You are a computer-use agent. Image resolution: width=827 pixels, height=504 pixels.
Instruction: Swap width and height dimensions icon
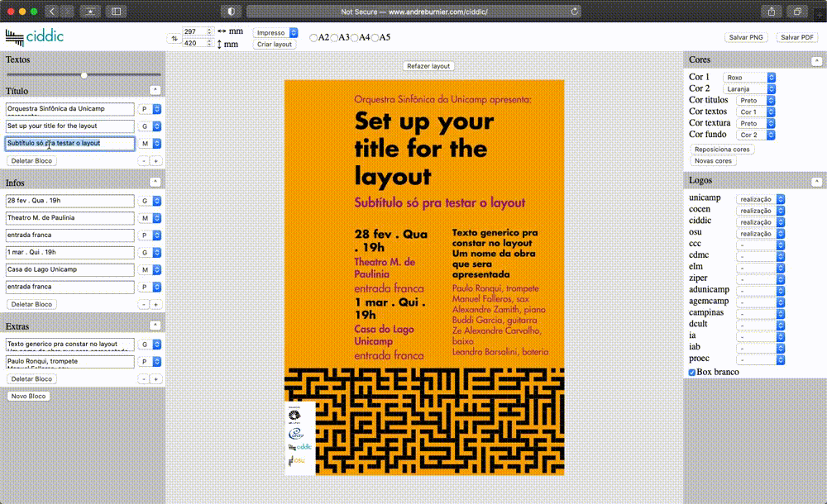pyautogui.click(x=174, y=38)
